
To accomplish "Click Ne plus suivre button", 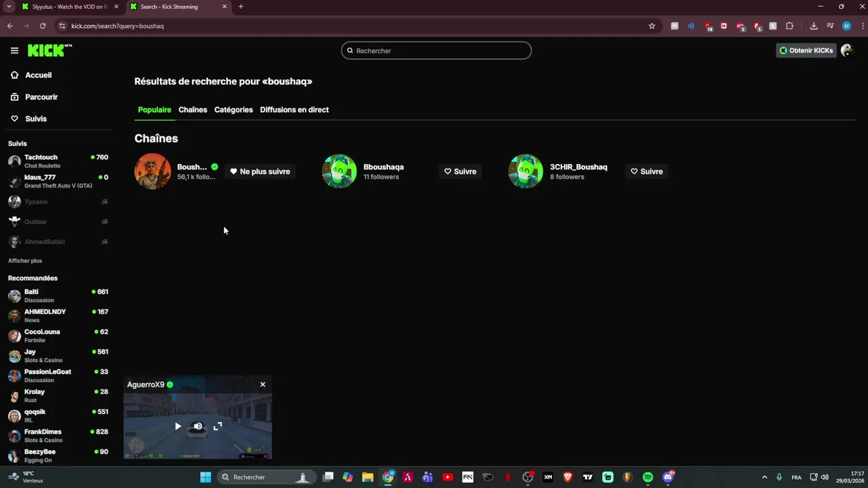I will coord(260,171).
